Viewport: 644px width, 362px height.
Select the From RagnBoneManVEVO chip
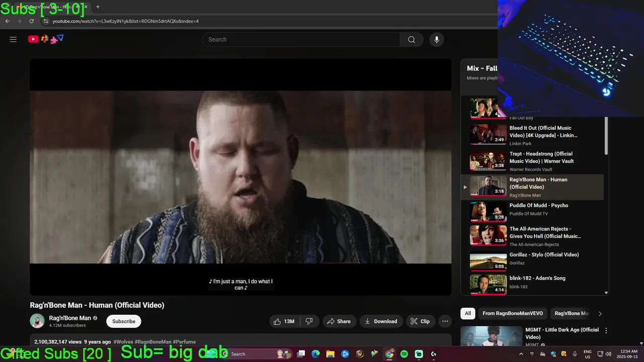point(513,313)
